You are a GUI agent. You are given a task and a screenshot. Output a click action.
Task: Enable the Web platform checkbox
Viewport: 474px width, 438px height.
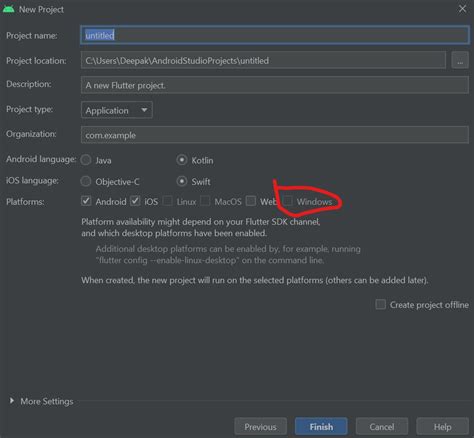pos(251,201)
